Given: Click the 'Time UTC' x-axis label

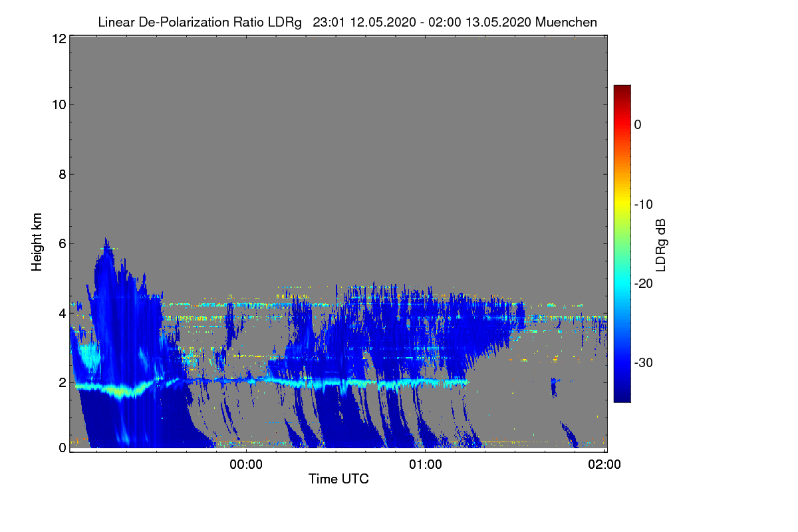Looking at the screenshot, I should point(338,479).
